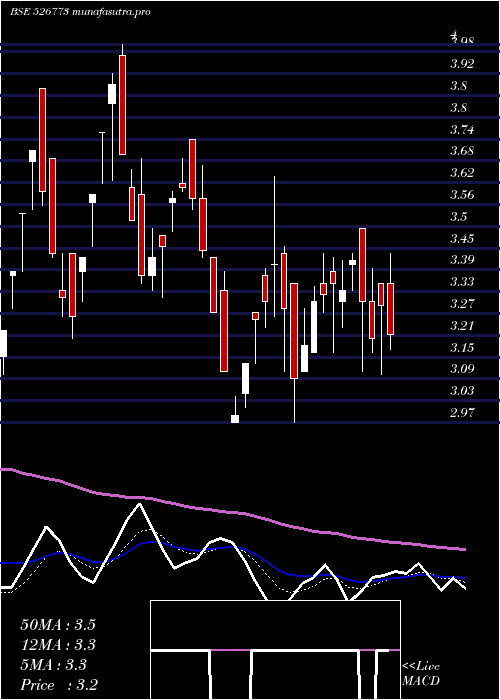The width and height of the screenshot is (500, 700).
Task: Click the 3.68 price axis label
Action: click(x=462, y=151)
